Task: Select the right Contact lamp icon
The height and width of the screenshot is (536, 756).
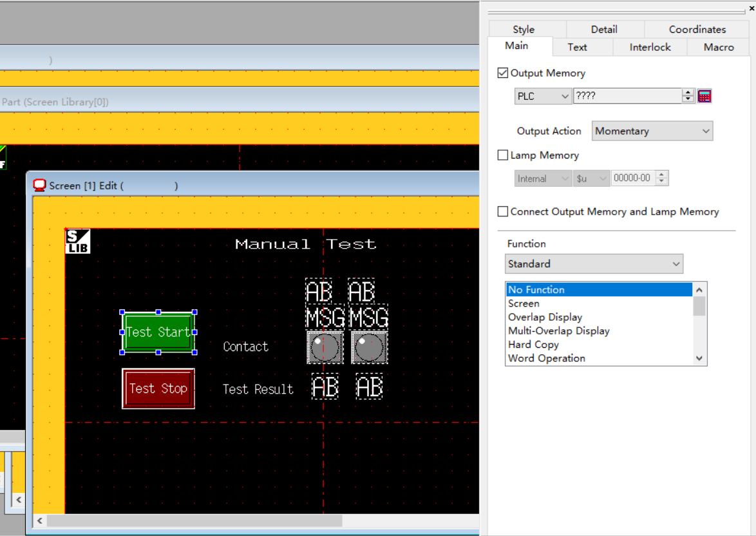Action: pyautogui.click(x=369, y=348)
